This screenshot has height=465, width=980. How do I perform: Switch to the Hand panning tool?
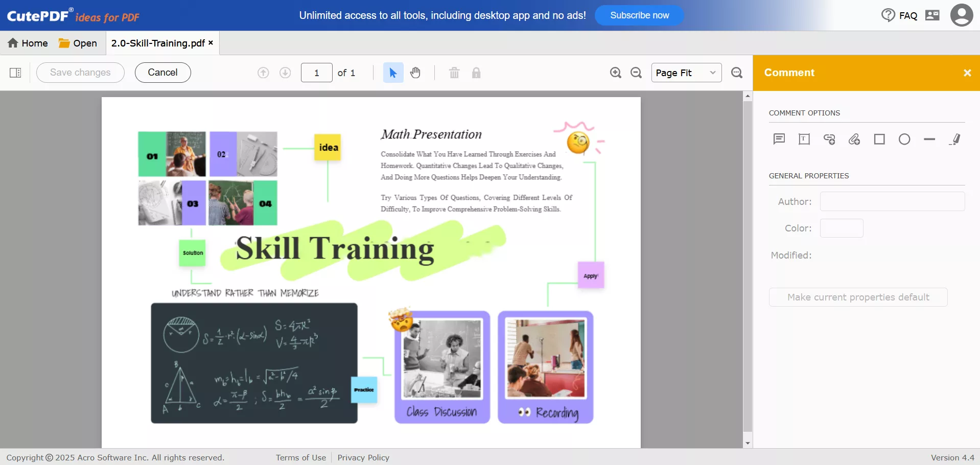415,73
